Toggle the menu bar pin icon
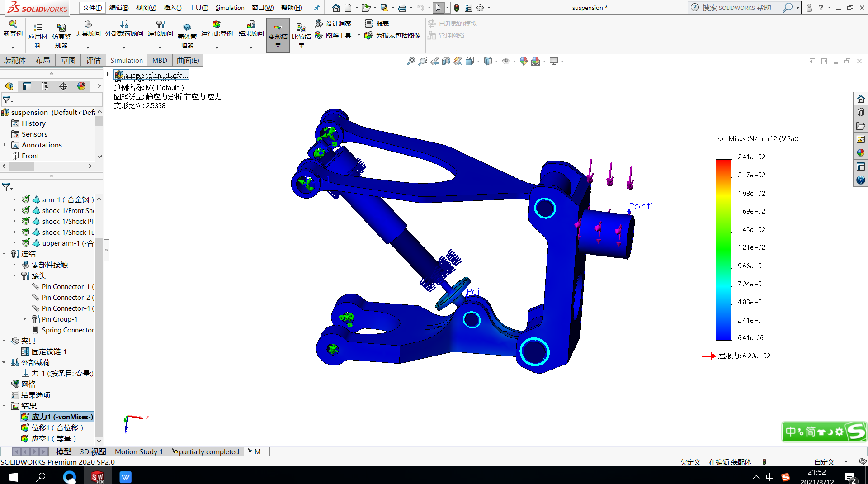Image resolution: width=868 pixels, height=484 pixels. [x=316, y=8]
